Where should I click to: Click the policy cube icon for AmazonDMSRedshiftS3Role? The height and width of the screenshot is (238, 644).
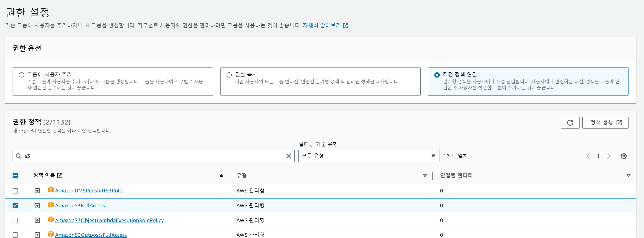51,190
